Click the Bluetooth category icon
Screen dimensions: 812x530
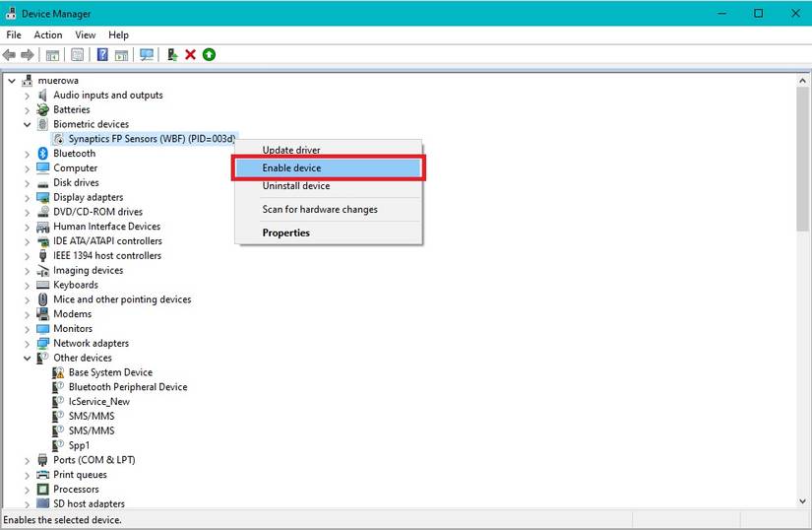tap(43, 154)
